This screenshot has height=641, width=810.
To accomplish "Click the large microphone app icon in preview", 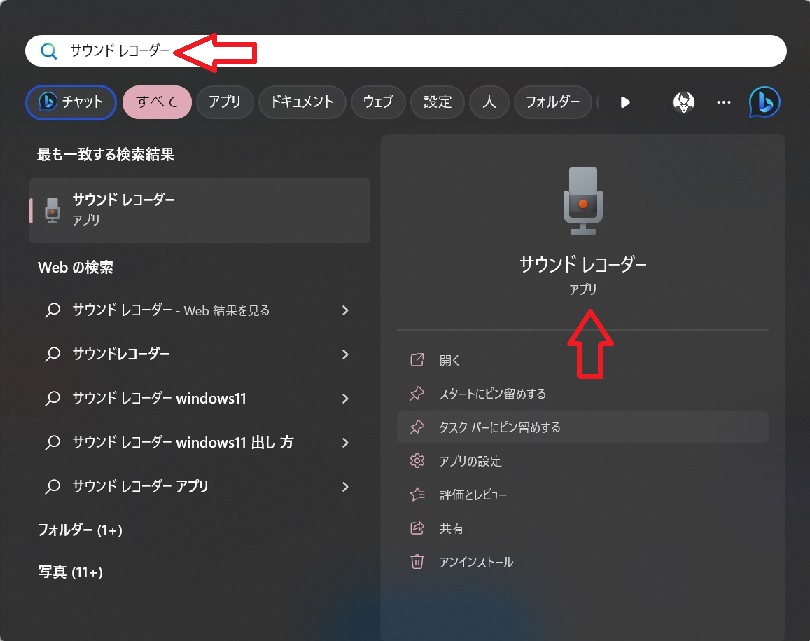I will [x=583, y=200].
